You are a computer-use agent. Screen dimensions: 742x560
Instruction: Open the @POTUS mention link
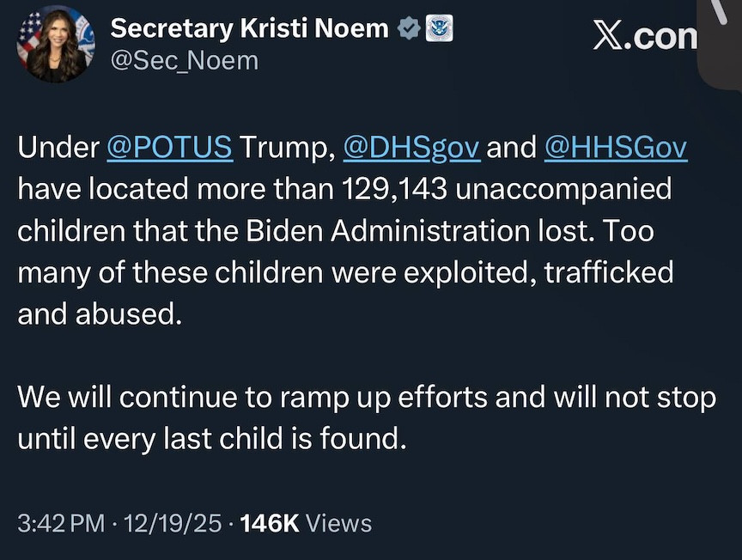pyautogui.click(x=169, y=147)
